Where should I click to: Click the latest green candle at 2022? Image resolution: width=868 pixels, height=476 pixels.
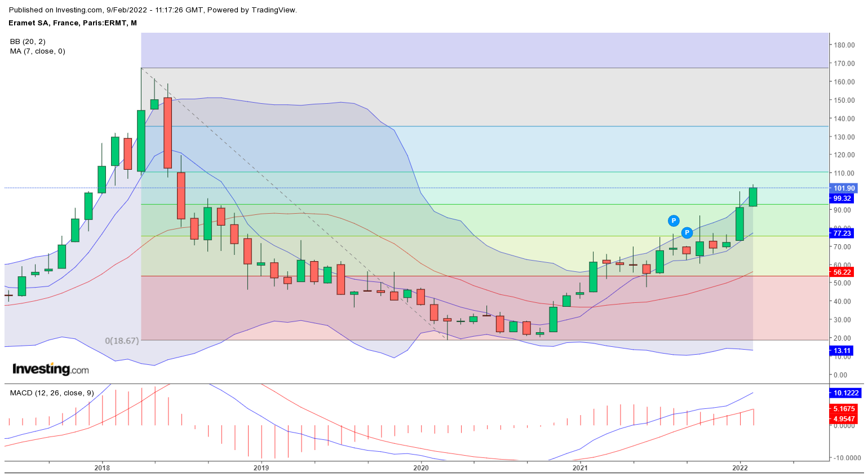point(753,197)
